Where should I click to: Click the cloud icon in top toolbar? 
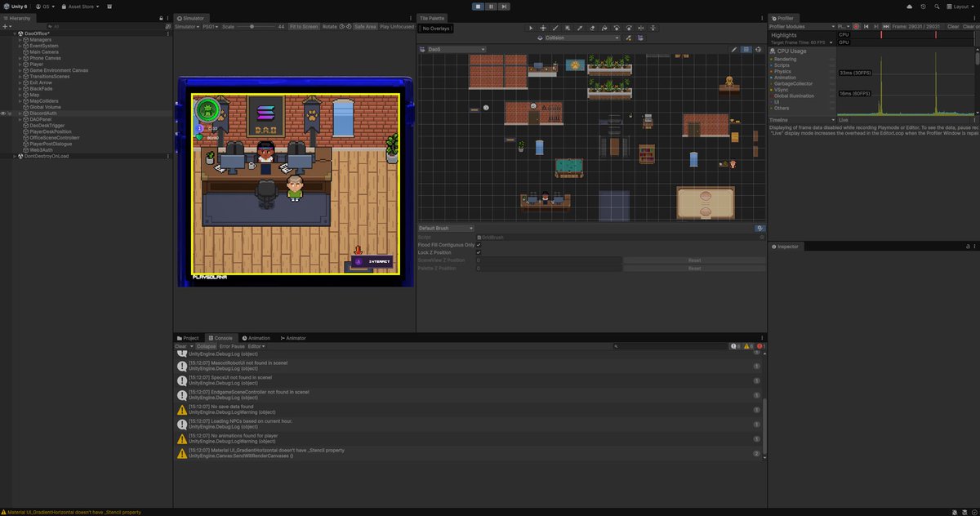coord(910,6)
